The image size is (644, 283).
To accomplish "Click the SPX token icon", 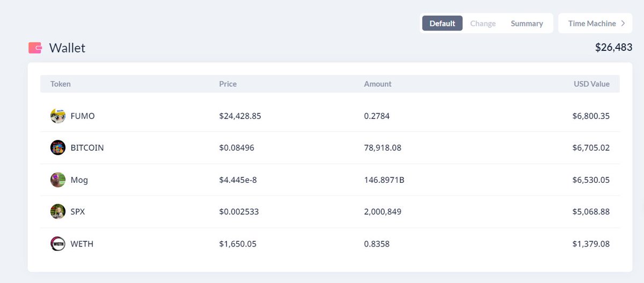I will click(x=58, y=212).
